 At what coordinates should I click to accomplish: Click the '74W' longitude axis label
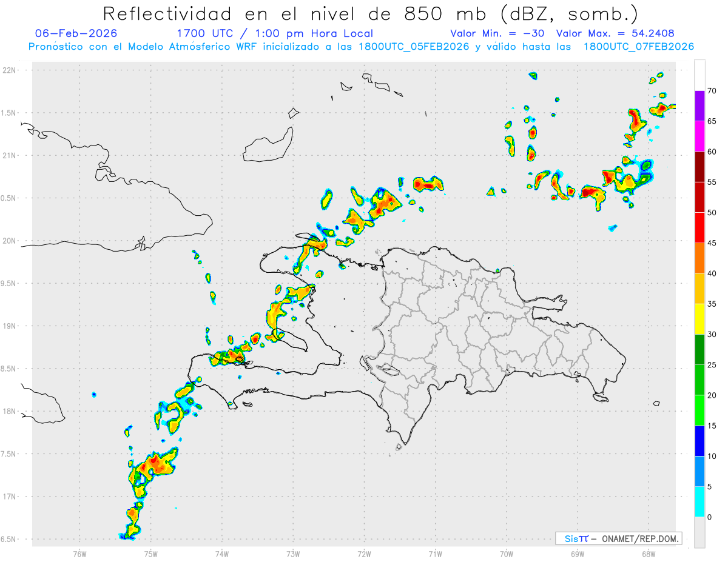pos(222,554)
